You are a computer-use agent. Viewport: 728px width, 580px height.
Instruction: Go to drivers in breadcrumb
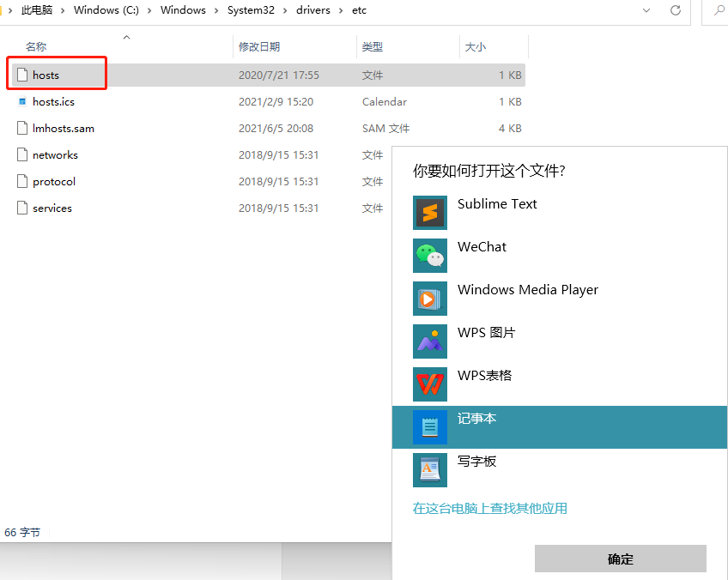tap(313, 10)
